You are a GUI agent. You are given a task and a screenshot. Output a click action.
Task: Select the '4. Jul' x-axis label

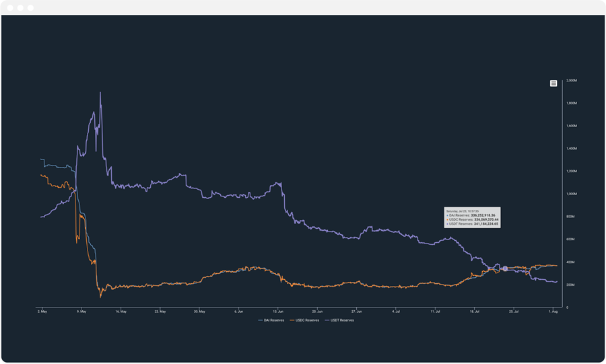(396, 312)
